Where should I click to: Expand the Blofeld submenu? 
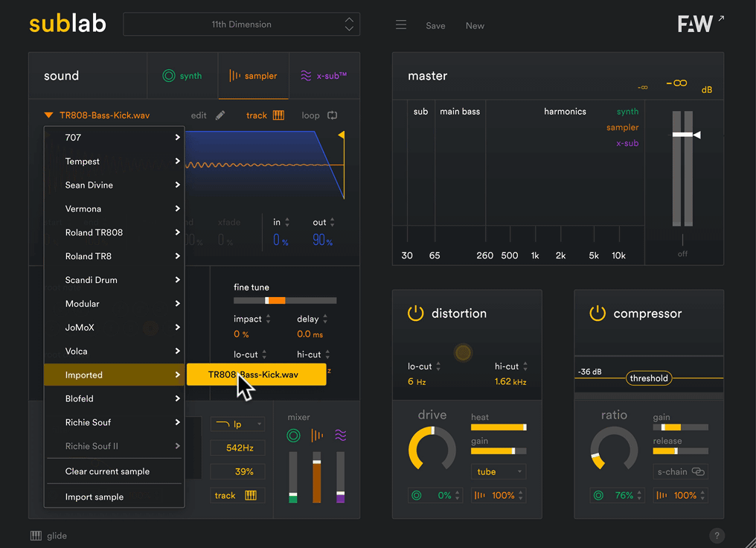pyautogui.click(x=115, y=398)
